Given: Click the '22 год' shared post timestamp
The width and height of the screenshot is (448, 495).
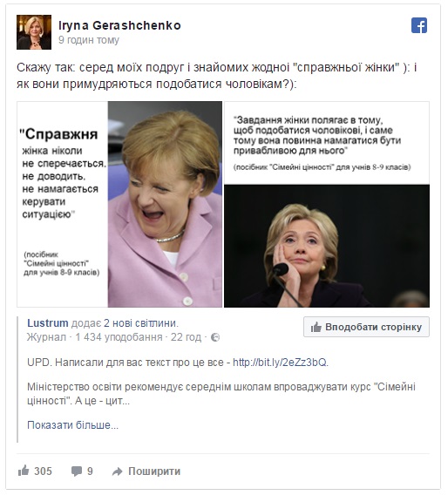Looking at the screenshot, I should [186, 337].
